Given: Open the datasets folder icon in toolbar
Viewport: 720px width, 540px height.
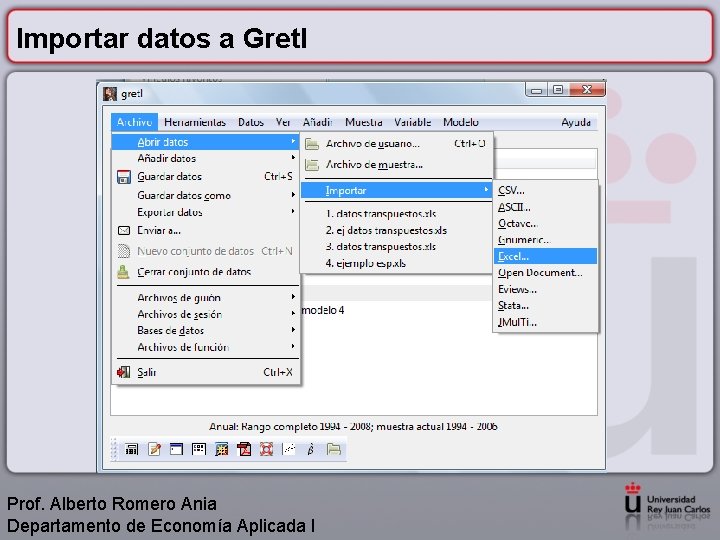Looking at the screenshot, I should pos(334,449).
